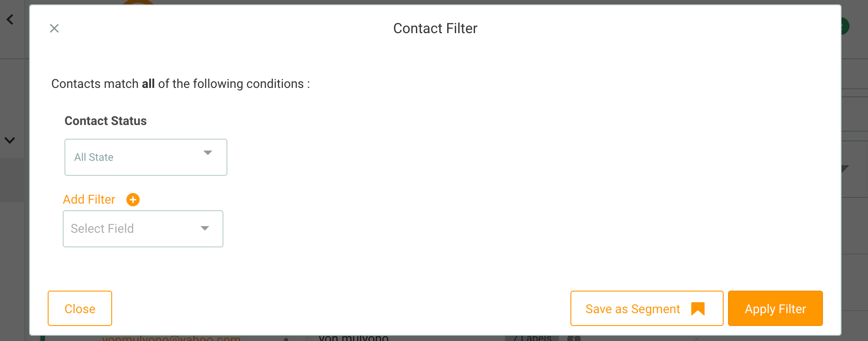Click the orange plus icon beside Add Filter

click(133, 200)
